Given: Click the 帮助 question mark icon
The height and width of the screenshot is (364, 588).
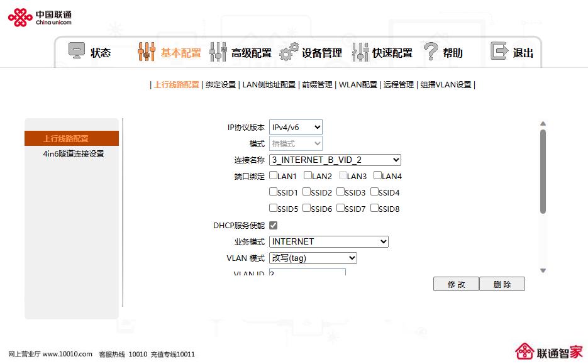Looking at the screenshot, I should click(430, 52).
